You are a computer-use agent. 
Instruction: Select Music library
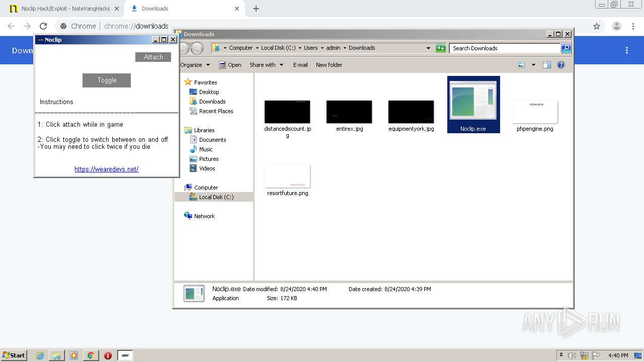point(206,149)
